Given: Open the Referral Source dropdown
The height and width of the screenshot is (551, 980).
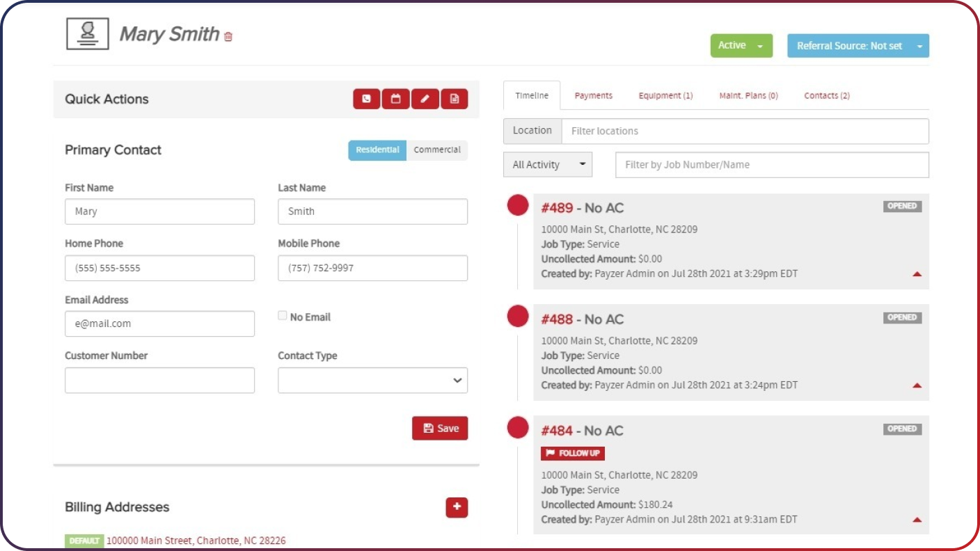Looking at the screenshot, I should pyautogui.click(x=858, y=46).
